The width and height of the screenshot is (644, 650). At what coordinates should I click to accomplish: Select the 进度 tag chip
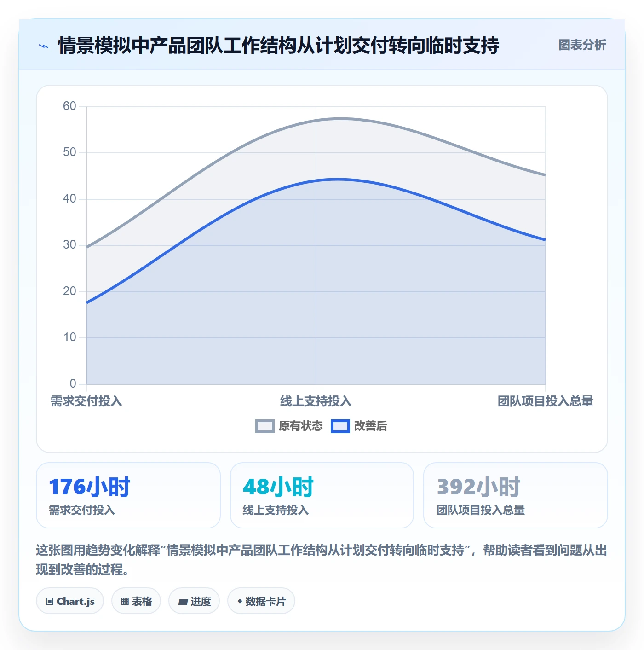coord(194,601)
